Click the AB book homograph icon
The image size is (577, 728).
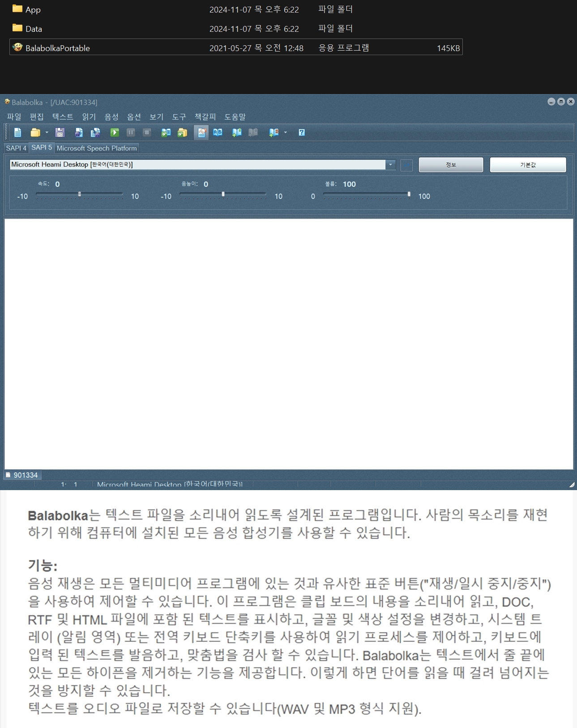click(x=218, y=133)
